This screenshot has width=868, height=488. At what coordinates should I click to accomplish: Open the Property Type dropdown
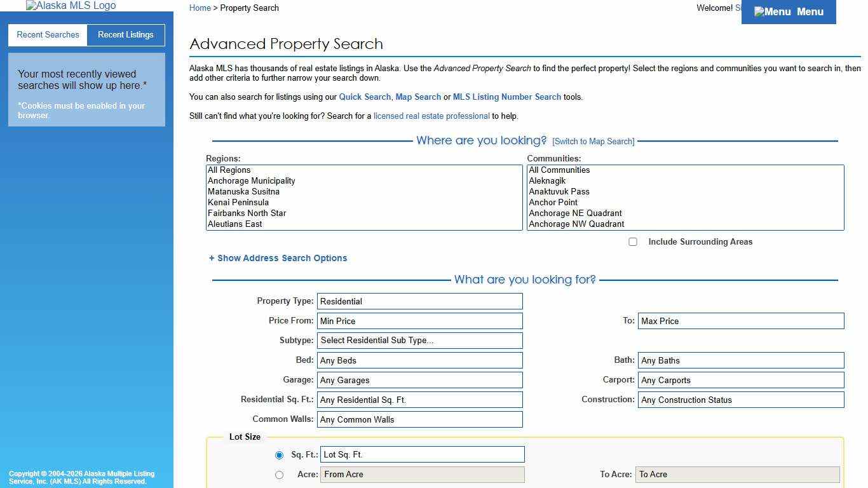pyautogui.click(x=419, y=301)
